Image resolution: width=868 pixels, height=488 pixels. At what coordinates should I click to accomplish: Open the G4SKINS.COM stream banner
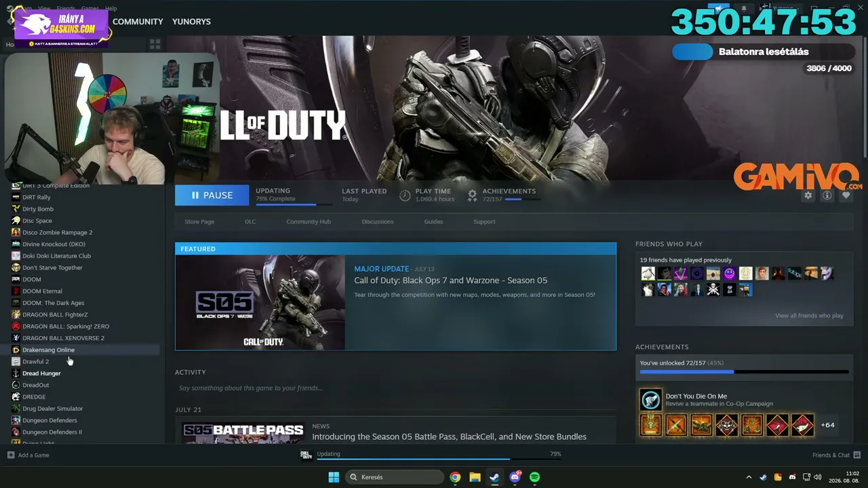pyautogui.click(x=62, y=28)
